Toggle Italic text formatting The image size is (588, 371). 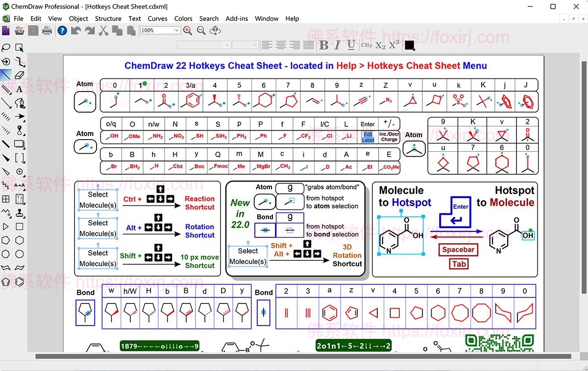pyautogui.click(x=337, y=45)
